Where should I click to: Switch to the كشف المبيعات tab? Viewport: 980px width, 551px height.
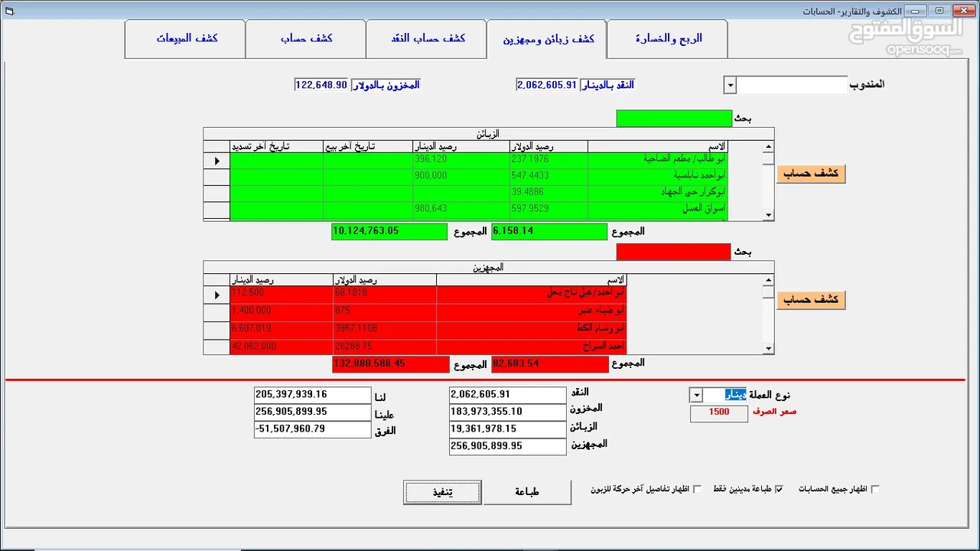(x=186, y=39)
